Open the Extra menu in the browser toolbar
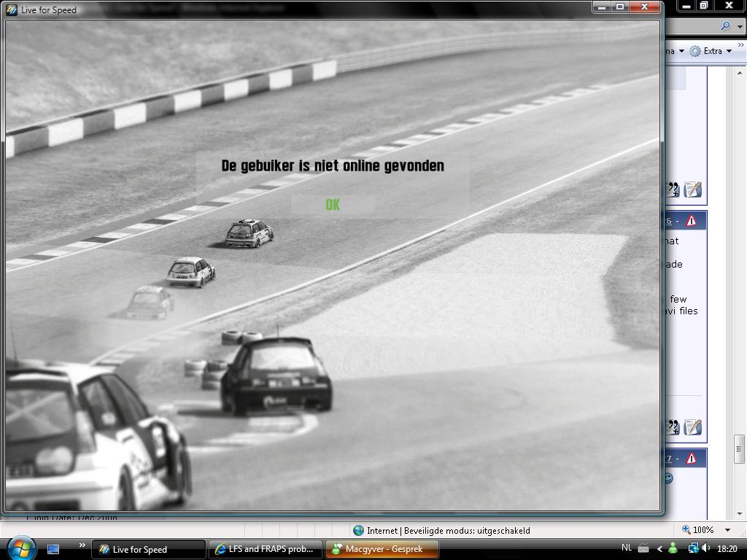 [x=718, y=51]
